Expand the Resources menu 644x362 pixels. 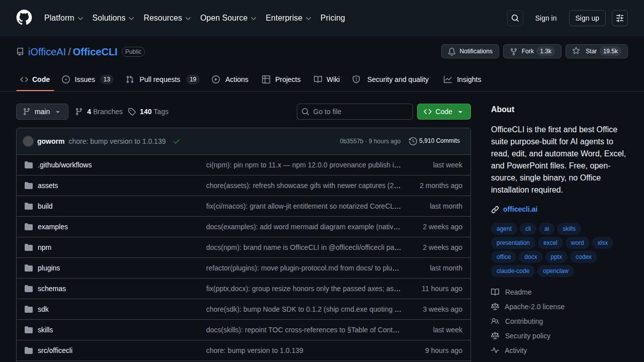pos(167,18)
